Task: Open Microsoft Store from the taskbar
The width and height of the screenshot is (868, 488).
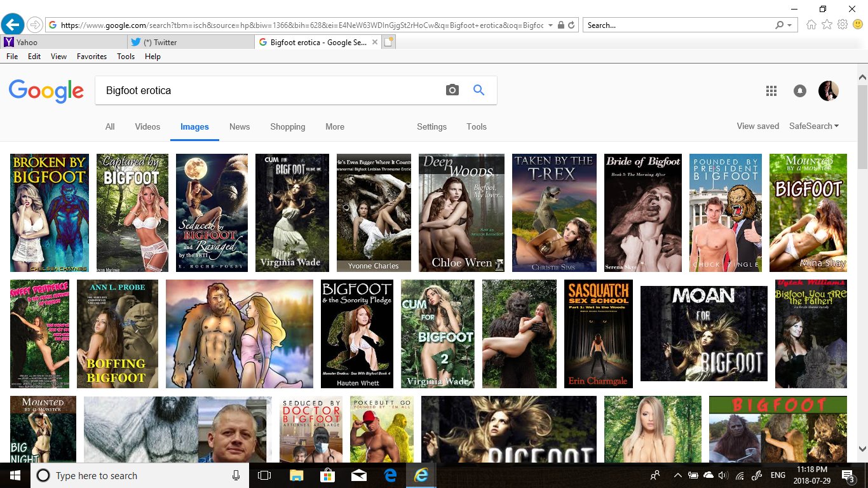Action: pos(327,475)
